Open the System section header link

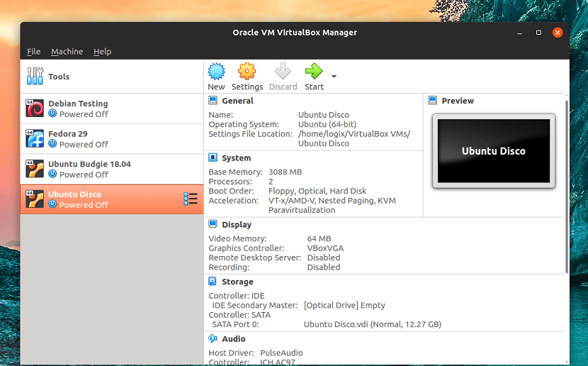pyautogui.click(x=236, y=158)
